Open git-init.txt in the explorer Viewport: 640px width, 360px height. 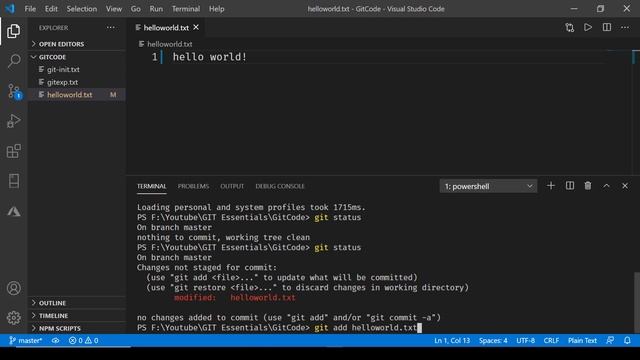click(x=77, y=69)
